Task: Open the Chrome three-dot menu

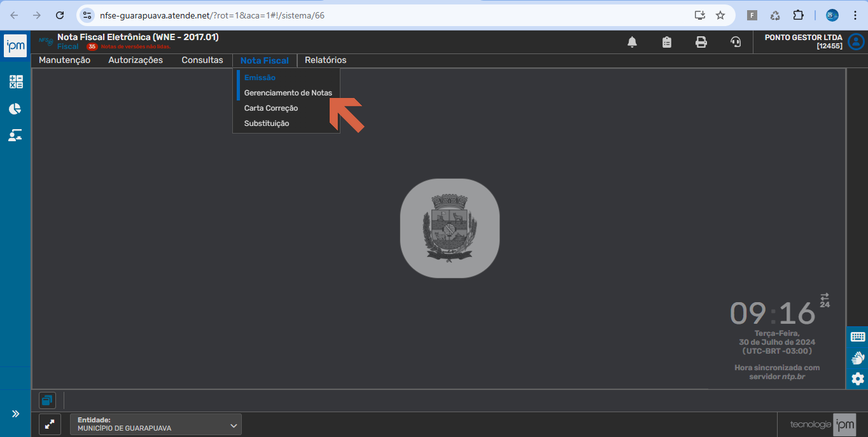Action: [x=855, y=15]
